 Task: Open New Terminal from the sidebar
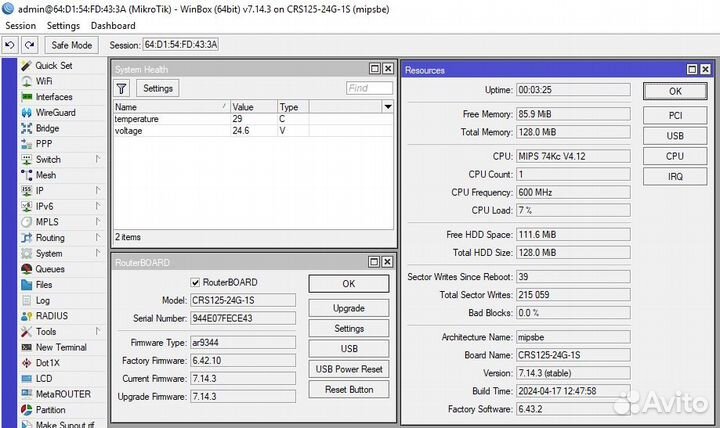click(61, 347)
